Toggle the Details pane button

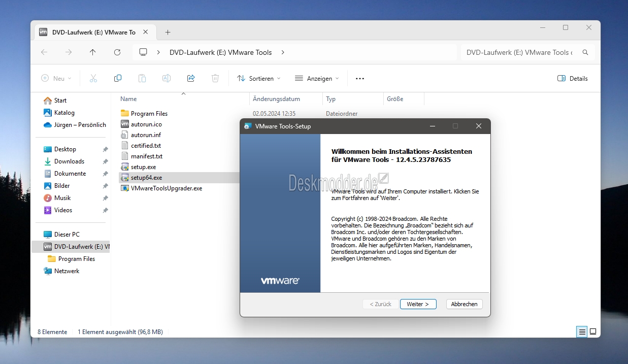click(x=573, y=78)
